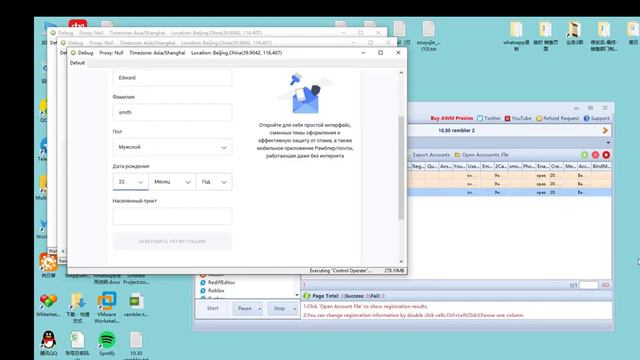Click the page number field beside GO
640x360 pixels.
(588, 285)
